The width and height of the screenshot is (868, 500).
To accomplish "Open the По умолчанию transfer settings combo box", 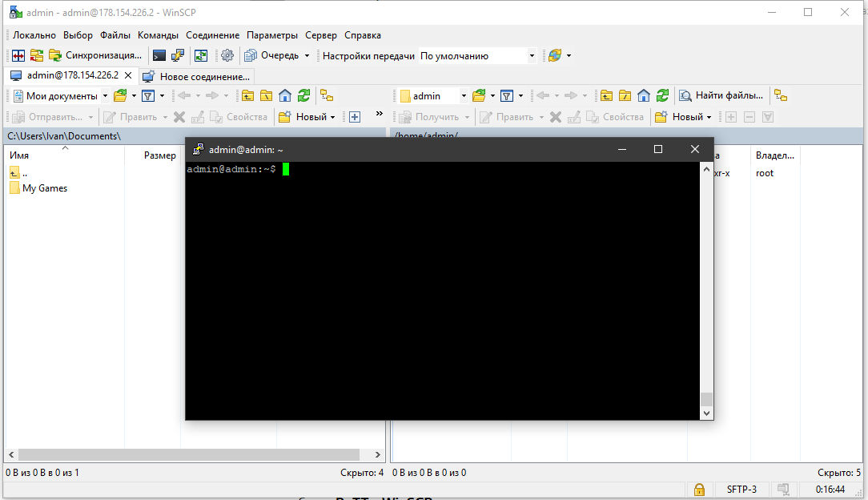I will point(477,55).
